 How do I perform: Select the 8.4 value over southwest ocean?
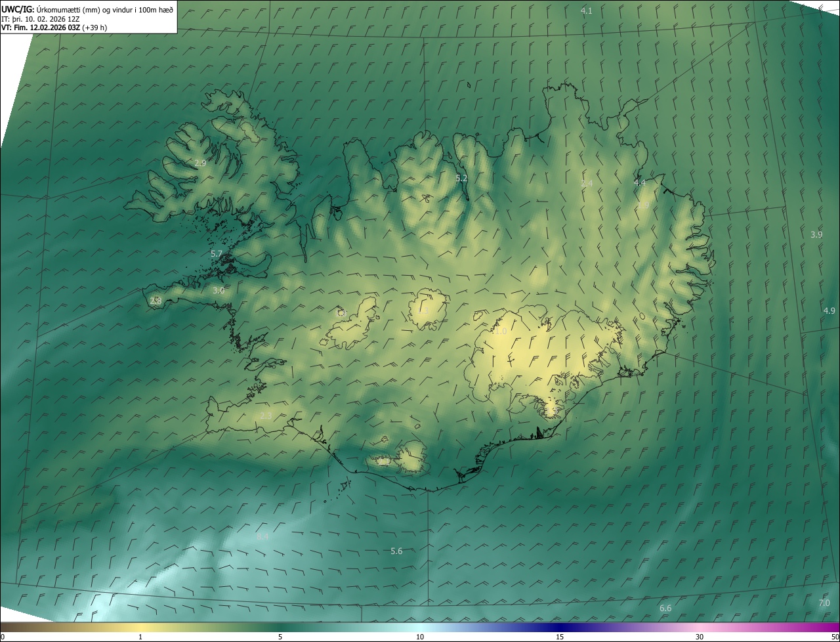262,537
